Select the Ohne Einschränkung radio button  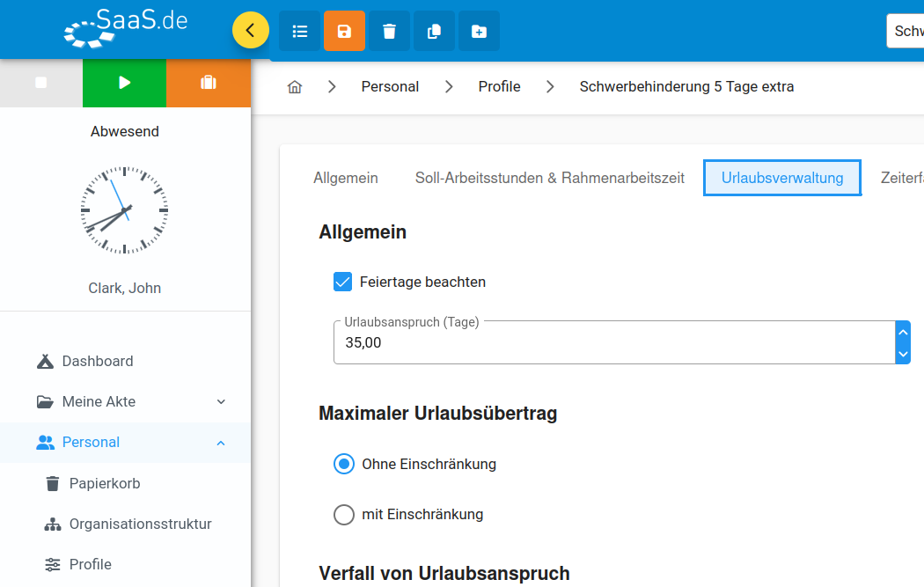tap(344, 464)
